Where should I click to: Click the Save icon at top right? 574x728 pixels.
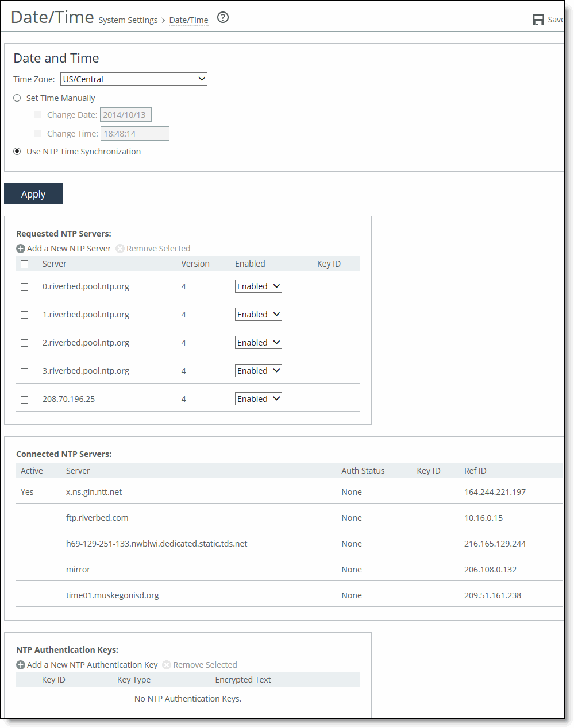539,18
